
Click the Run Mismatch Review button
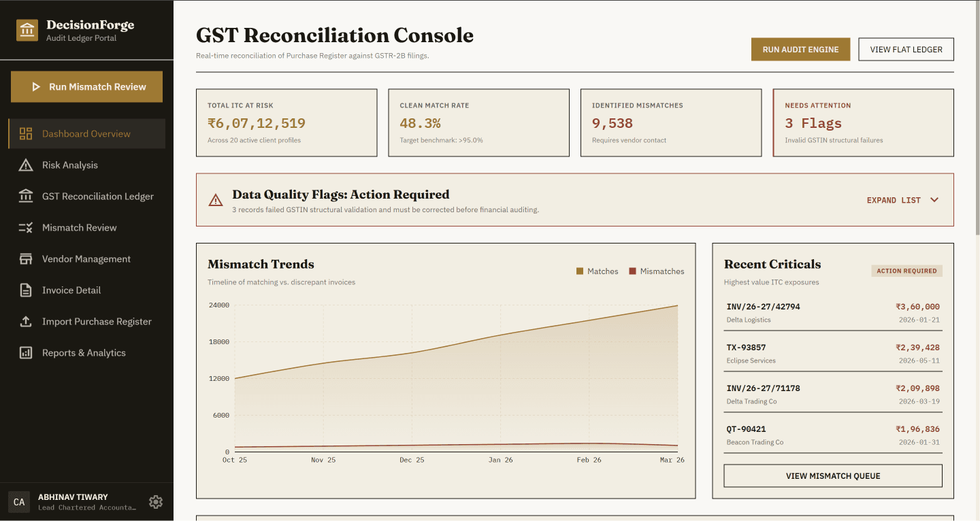(86, 87)
